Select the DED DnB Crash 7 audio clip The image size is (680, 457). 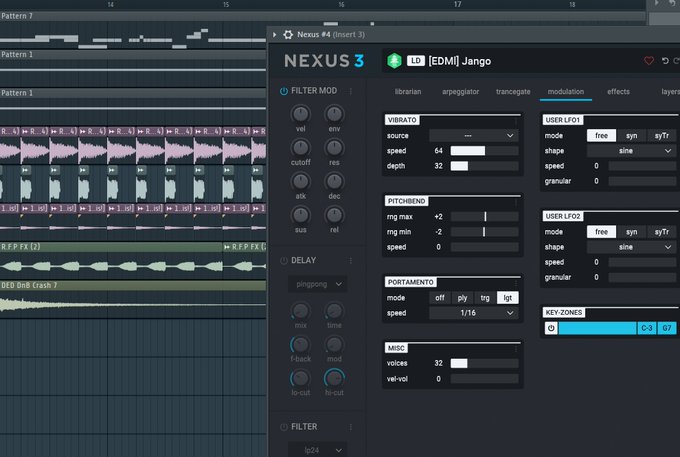pyautogui.click(x=133, y=299)
